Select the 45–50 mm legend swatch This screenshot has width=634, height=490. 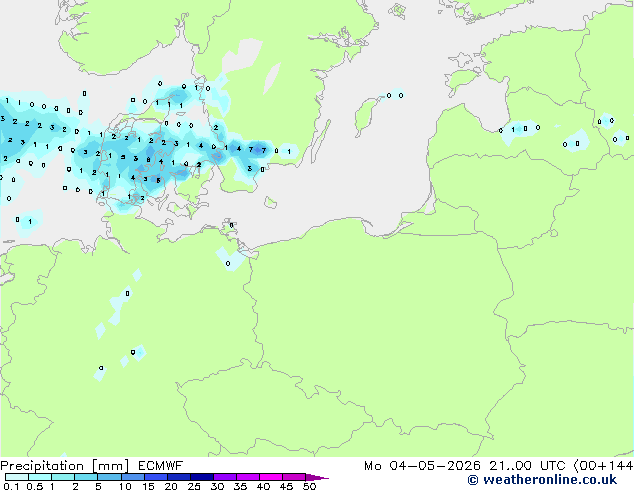click(294, 477)
